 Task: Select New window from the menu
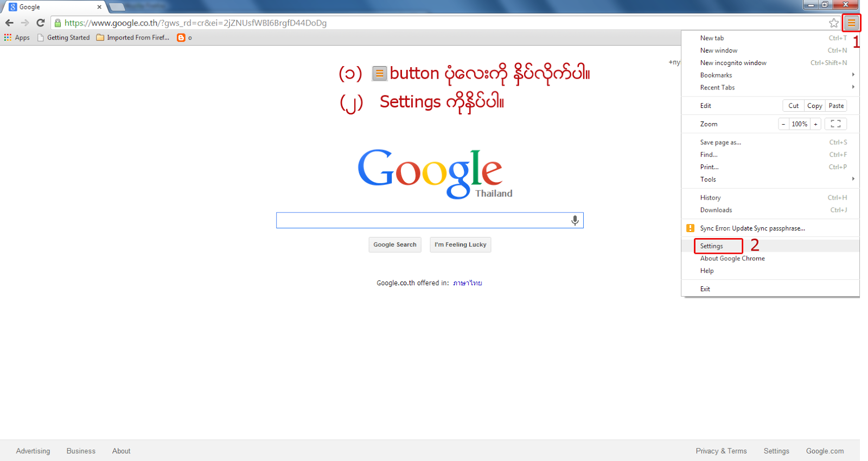click(x=770, y=50)
